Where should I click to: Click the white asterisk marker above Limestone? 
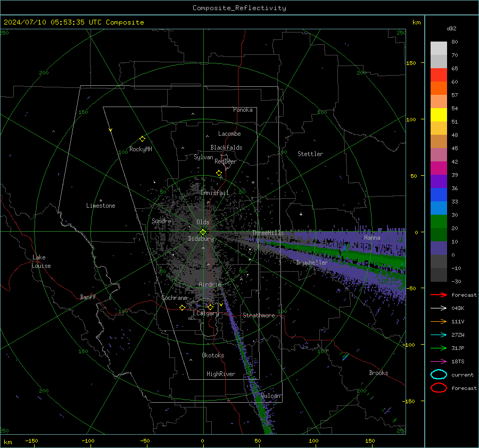pyautogui.click(x=101, y=201)
